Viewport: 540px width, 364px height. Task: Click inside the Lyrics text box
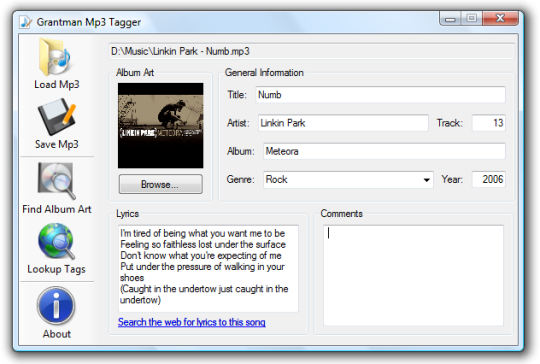click(x=208, y=269)
